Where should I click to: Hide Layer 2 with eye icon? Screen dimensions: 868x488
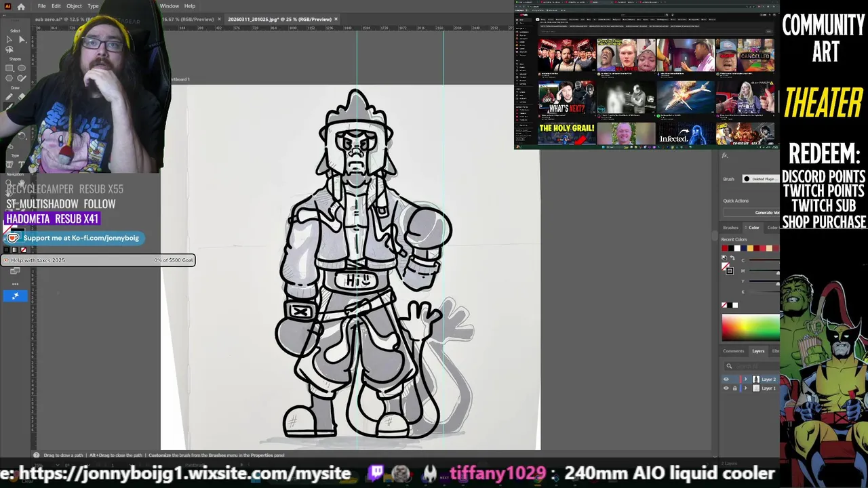click(726, 380)
